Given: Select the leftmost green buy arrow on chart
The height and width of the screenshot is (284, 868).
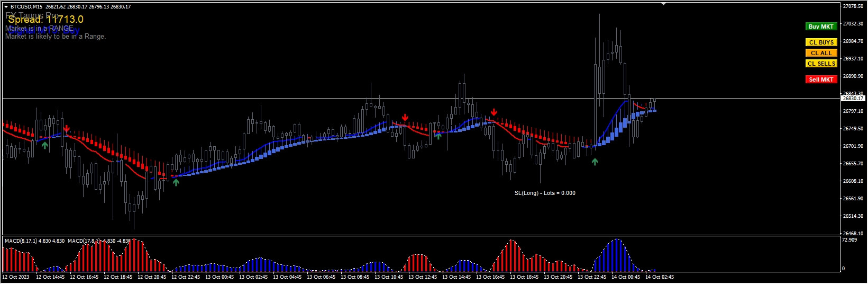Looking at the screenshot, I should click(45, 145).
